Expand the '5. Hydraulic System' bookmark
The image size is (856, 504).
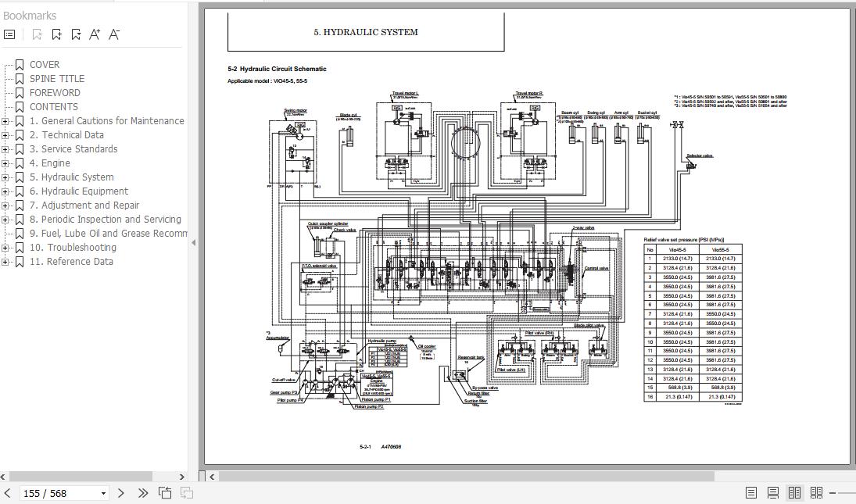point(5,177)
